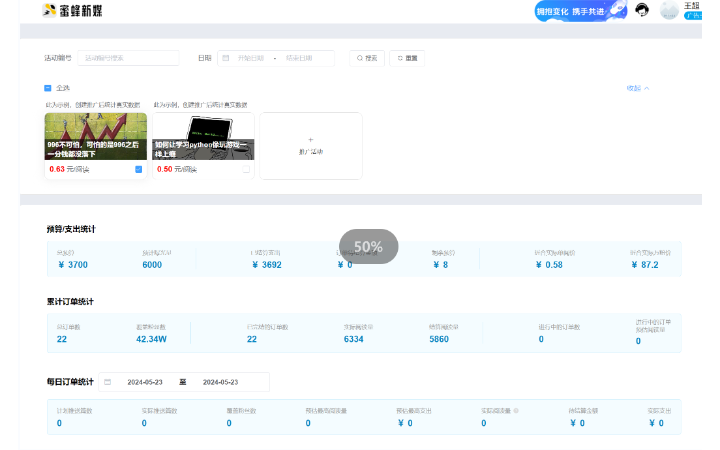Toggle the 全选 select-all checkbox
Image resolution: width=720 pixels, height=450 pixels.
click(x=48, y=88)
